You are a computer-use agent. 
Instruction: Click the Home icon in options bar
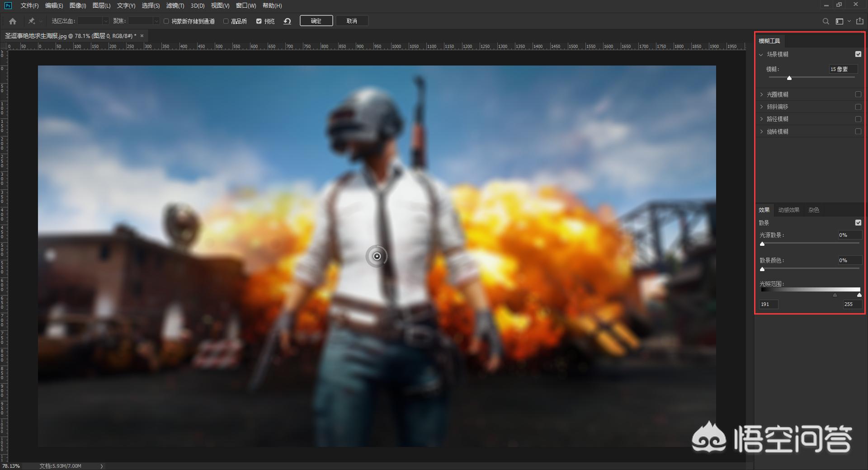[x=13, y=21]
